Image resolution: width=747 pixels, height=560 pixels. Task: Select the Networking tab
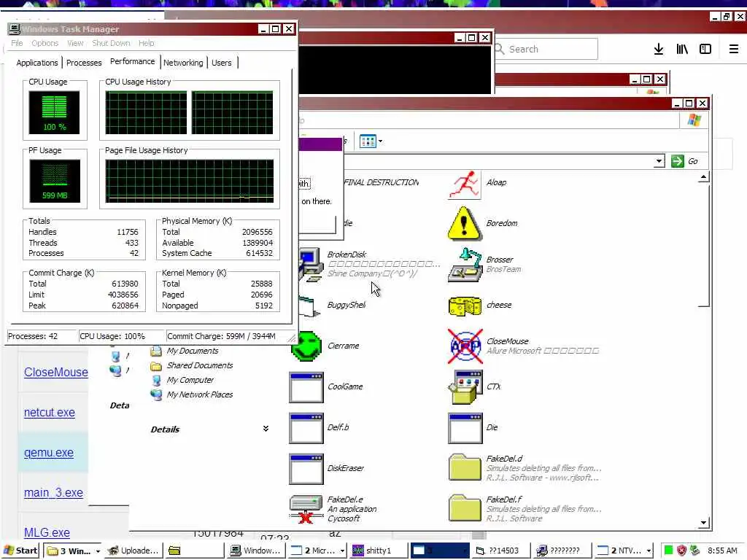183,63
